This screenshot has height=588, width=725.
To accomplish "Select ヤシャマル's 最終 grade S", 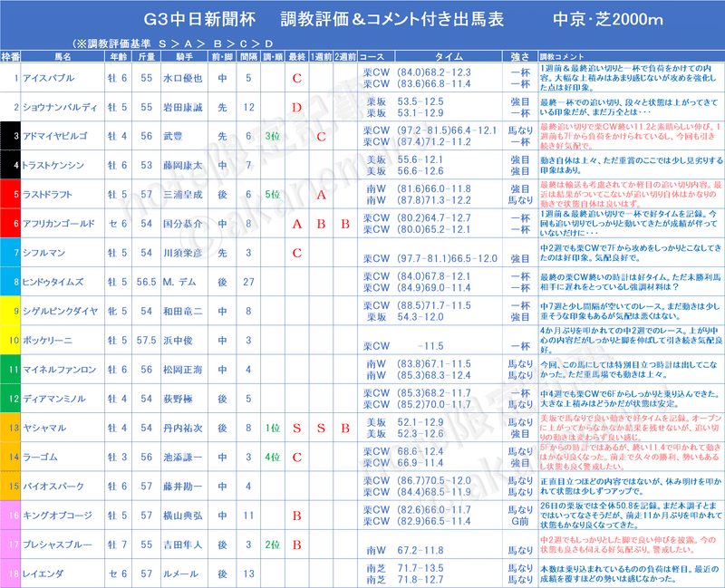I will (297, 428).
